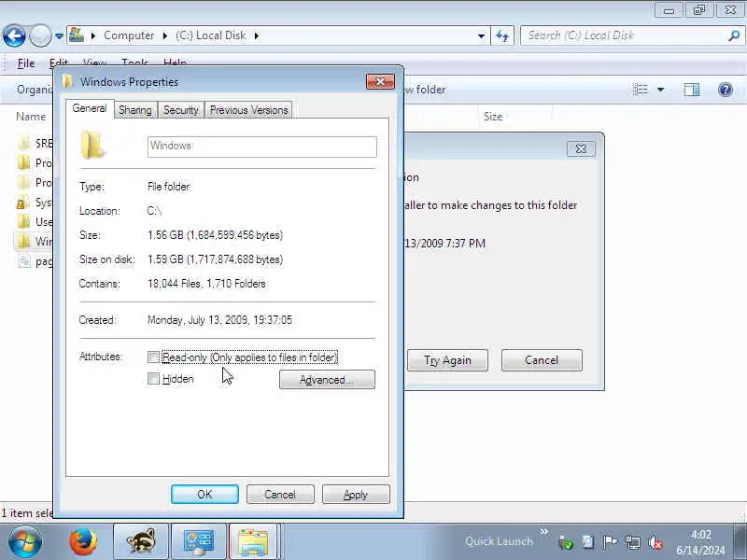This screenshot has height=560, width=747.
Task: Click the Change your view icon
Action: tap(641, 90)
